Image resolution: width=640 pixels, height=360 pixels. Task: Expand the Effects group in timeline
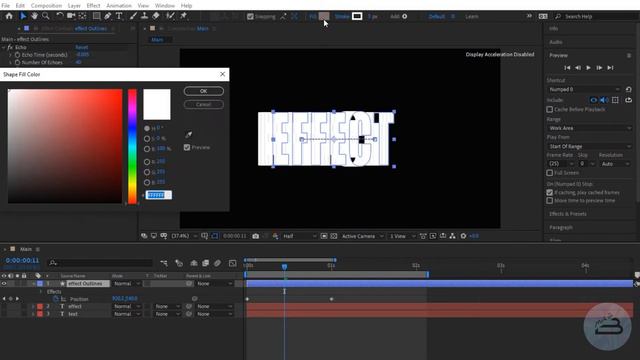(x=40, y=291)
